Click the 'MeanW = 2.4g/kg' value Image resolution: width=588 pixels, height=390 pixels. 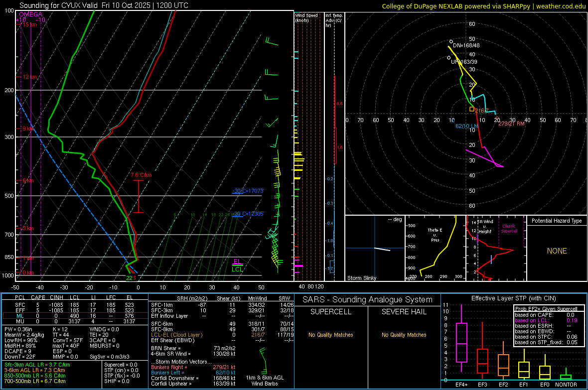24,335
